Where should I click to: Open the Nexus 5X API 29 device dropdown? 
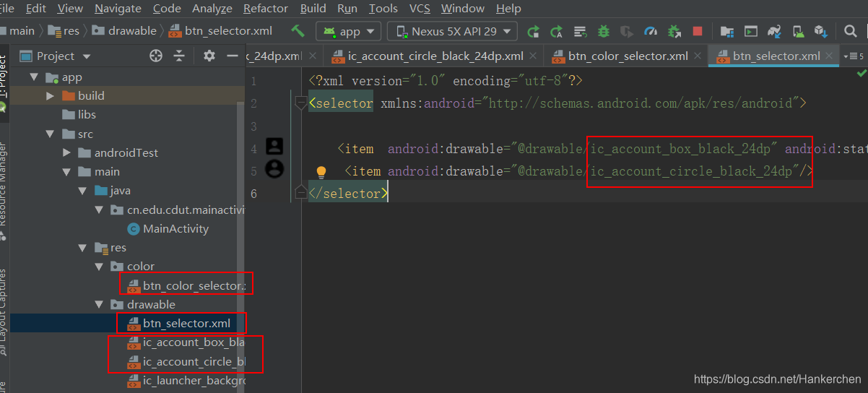tap(453, 31)
